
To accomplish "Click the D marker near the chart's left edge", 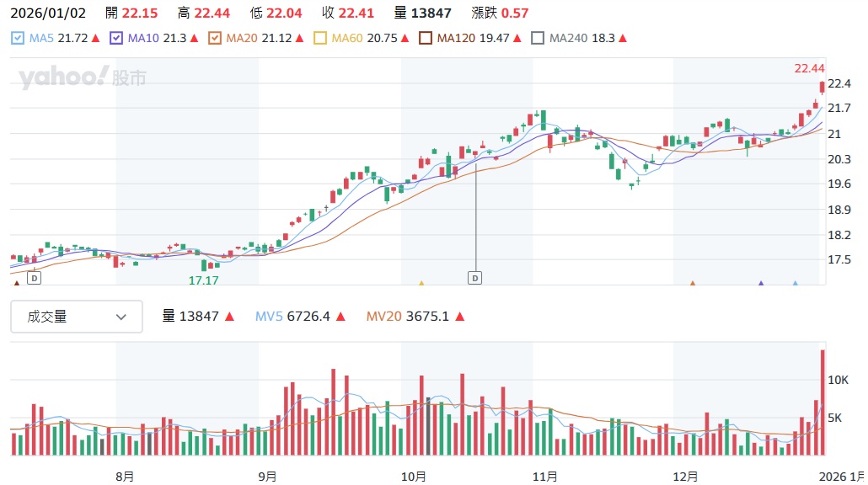I will click(34, 277).
